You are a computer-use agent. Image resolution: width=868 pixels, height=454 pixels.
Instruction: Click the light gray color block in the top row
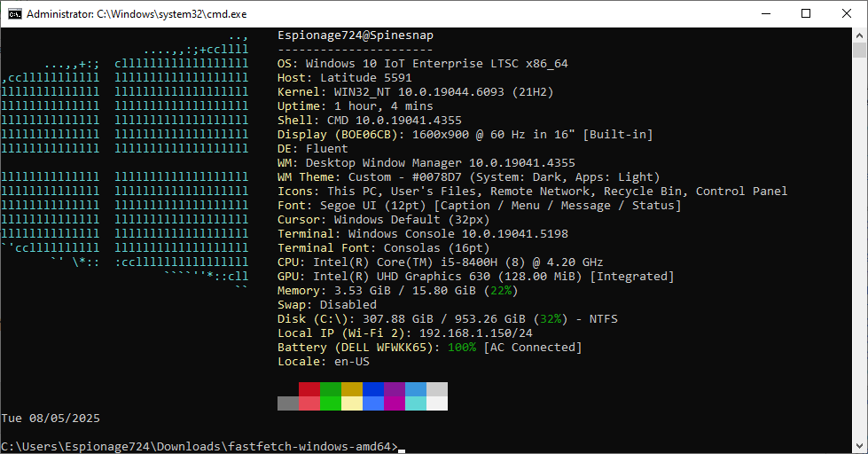coord(437,389)
